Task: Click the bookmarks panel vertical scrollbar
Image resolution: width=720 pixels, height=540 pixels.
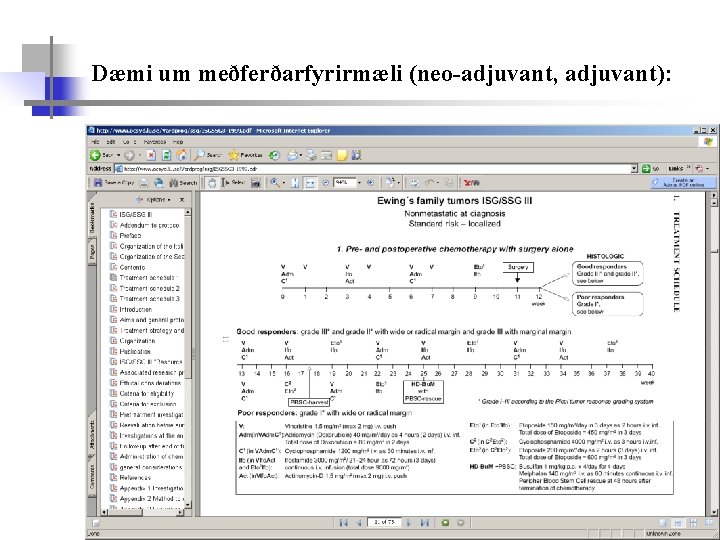Action: click(188, 358)
